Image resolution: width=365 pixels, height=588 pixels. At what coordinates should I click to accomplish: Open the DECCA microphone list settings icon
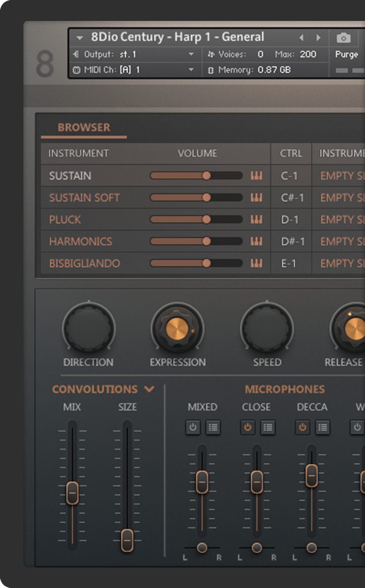322,427
